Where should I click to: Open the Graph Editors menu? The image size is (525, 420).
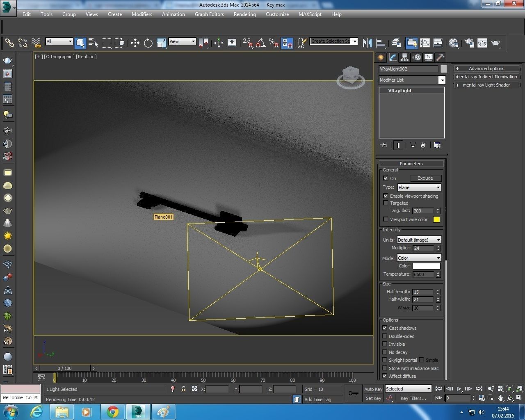pos(209,14)
